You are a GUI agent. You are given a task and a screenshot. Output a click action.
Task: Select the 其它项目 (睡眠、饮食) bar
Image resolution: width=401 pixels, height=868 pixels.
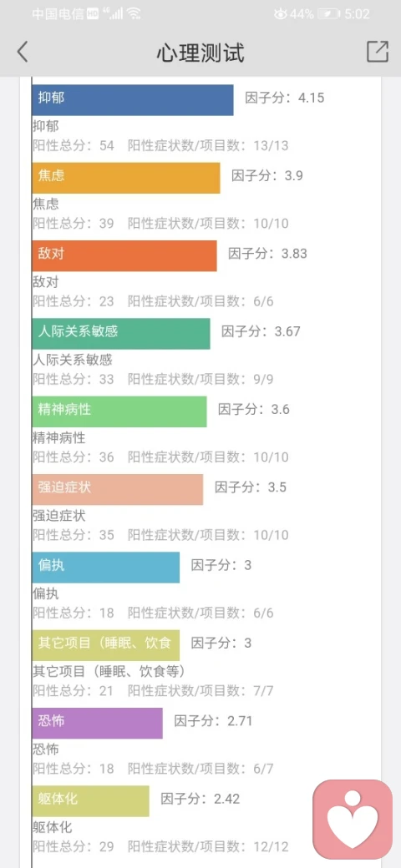(106, 645)
